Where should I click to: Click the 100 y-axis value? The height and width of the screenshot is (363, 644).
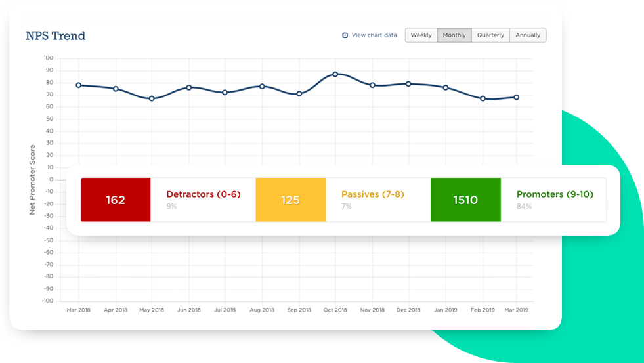click(x=49, y=58)
